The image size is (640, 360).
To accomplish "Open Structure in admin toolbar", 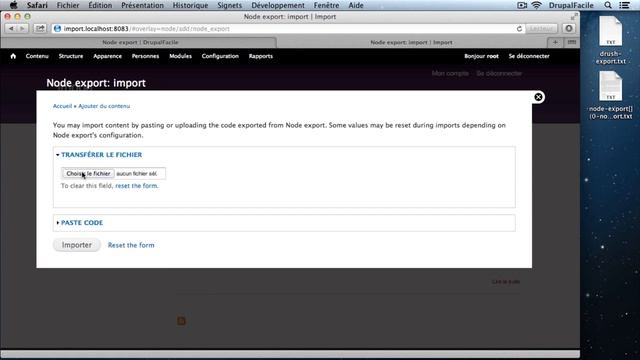I will pos(71,56).
